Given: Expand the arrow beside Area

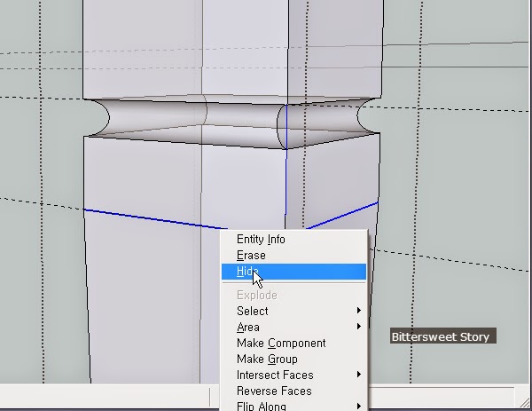Looking at the screenshot, I should coord(358,327).
